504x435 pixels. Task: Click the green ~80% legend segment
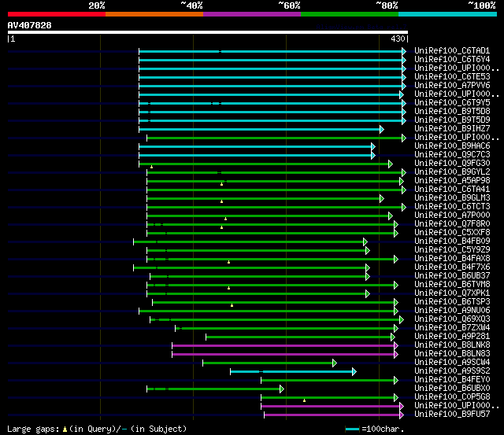pyautogui.click(x=350, y=14)
